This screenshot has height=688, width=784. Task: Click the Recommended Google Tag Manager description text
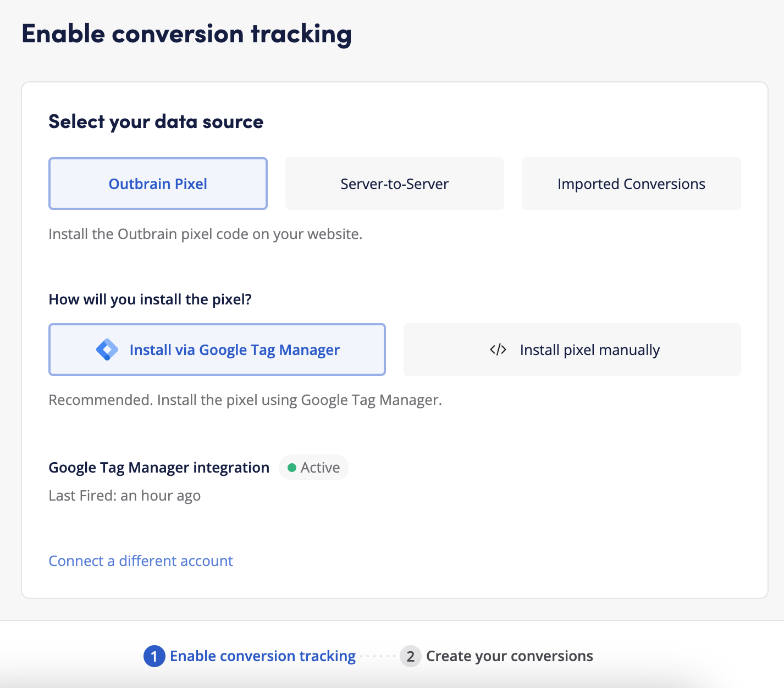click(245, 400)
